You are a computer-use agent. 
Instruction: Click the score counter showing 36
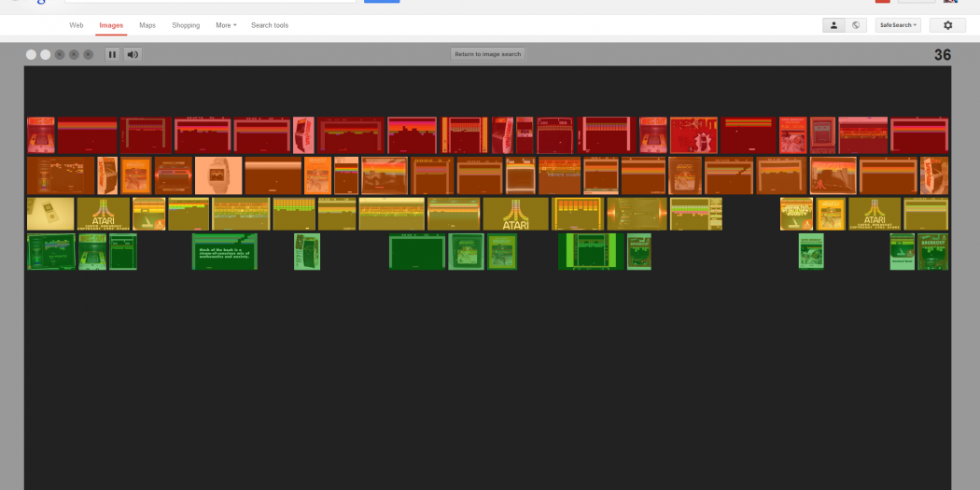pos(943,55)
